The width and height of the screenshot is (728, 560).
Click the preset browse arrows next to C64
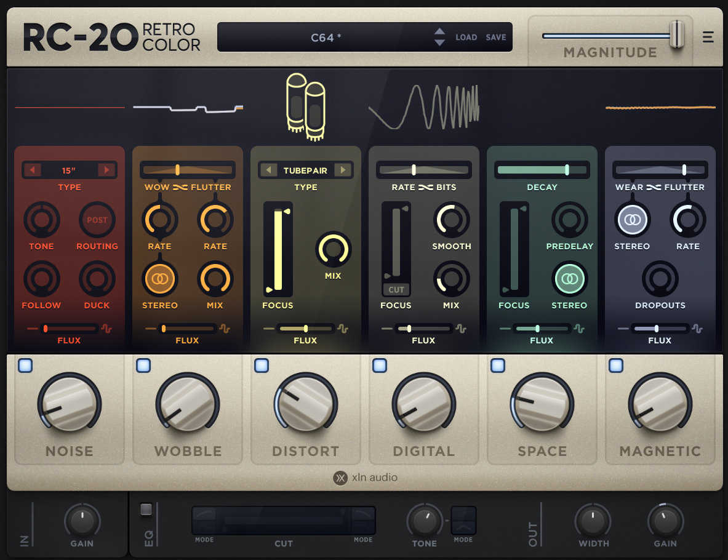pos(439,37)
